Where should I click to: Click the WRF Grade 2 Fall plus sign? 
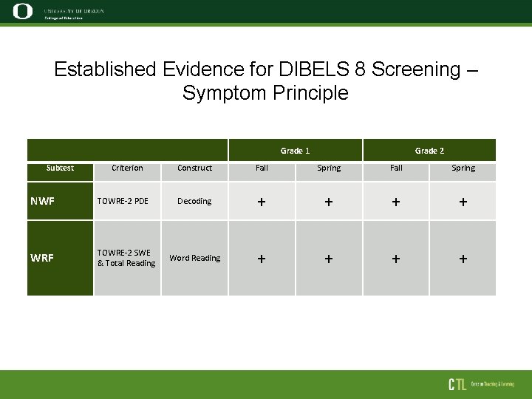point(395,259)
